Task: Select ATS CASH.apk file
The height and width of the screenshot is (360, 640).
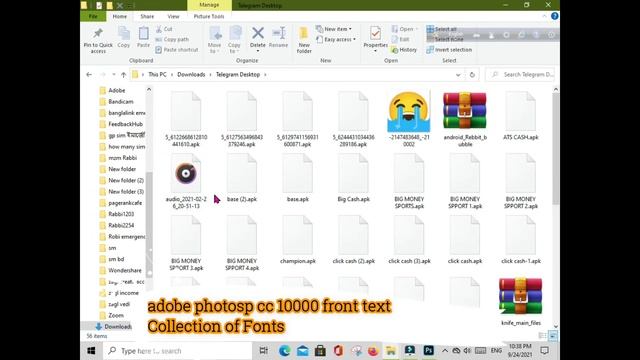Action: point(520,116)
